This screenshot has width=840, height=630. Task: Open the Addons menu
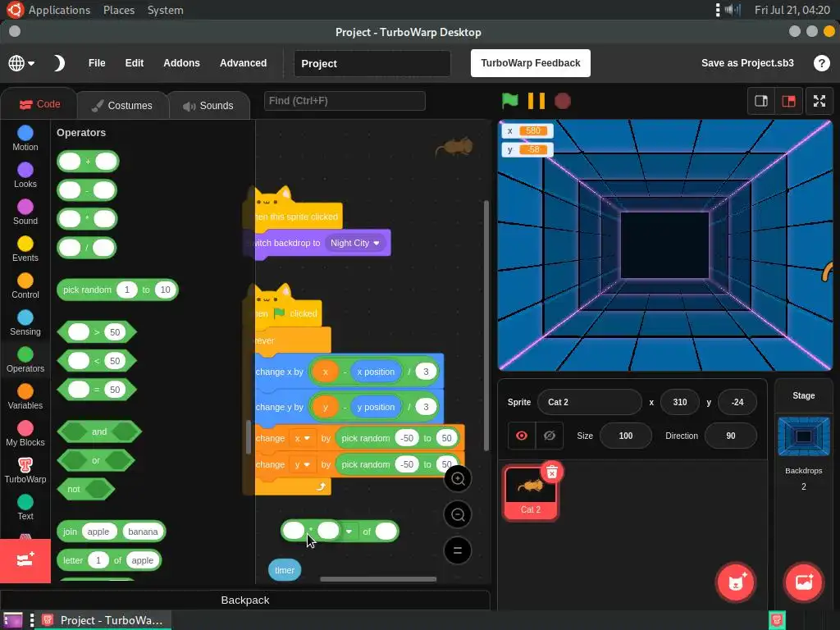pos(181,63)
